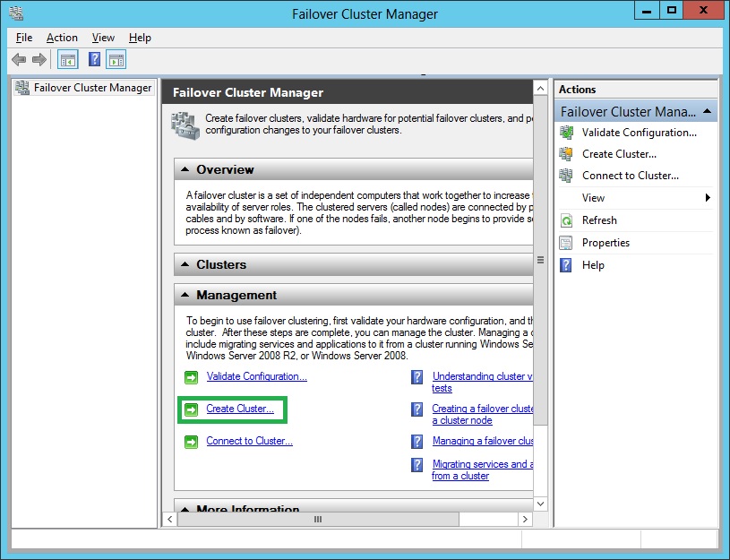This screenshot has height=560, width=730.
Task: Open Properties from the Actions pane
Action: click(605, 243)
